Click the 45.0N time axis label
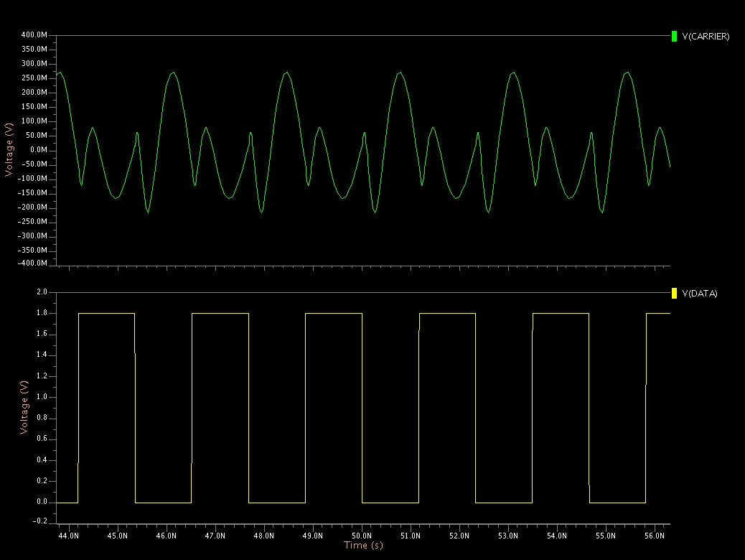This screenshot has width=745, height=560. (x=118, y=536)
